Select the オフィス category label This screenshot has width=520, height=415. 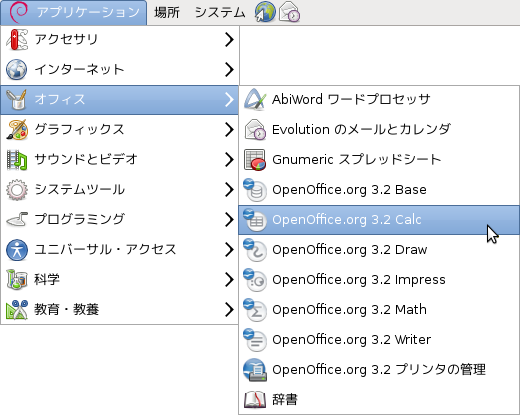60,99
